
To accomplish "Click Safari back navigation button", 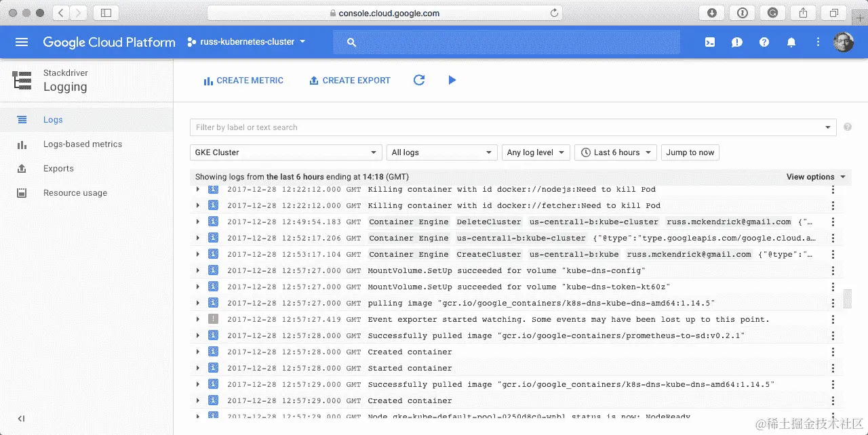I will tap(61, 12).
